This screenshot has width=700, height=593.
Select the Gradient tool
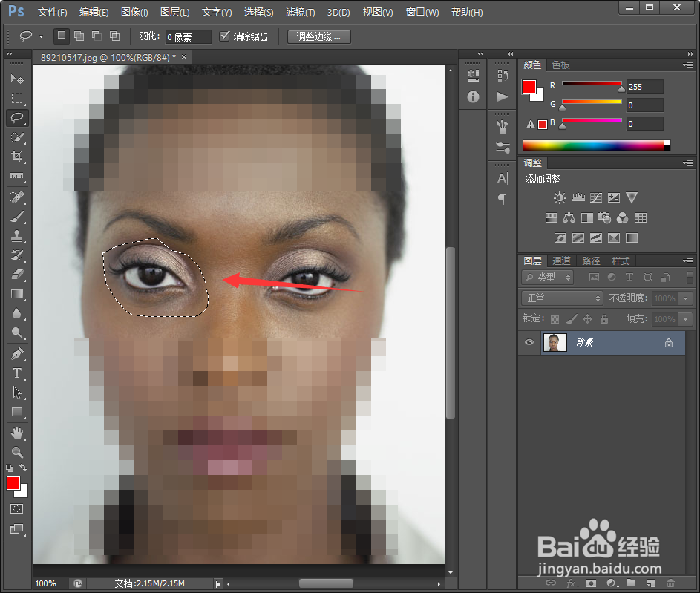(17, 294)
